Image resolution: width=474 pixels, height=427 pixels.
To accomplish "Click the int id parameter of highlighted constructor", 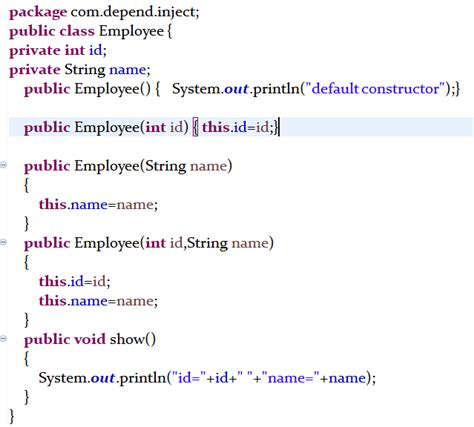I will [164, 127].
